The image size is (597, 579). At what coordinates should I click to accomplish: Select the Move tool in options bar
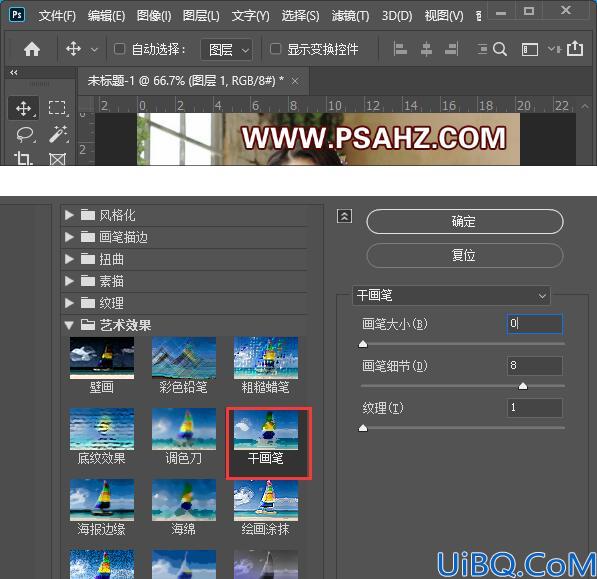point(73,49)
